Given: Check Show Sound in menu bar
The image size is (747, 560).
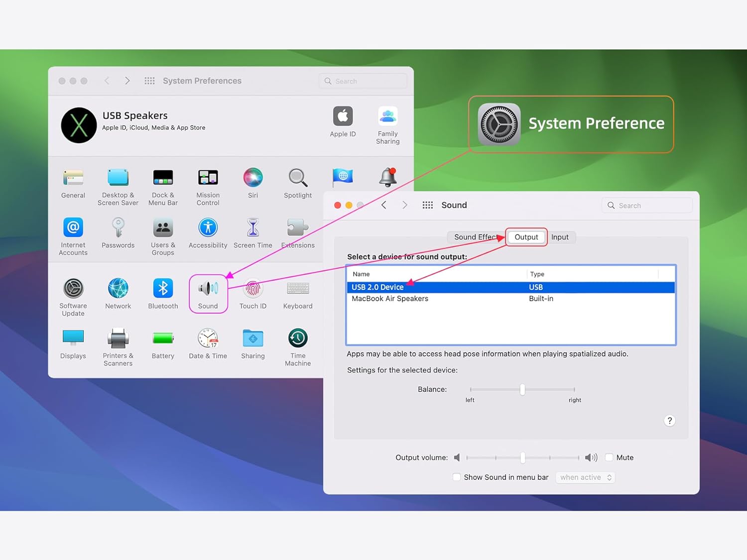Looking at the screenshot, I should 457,477.
